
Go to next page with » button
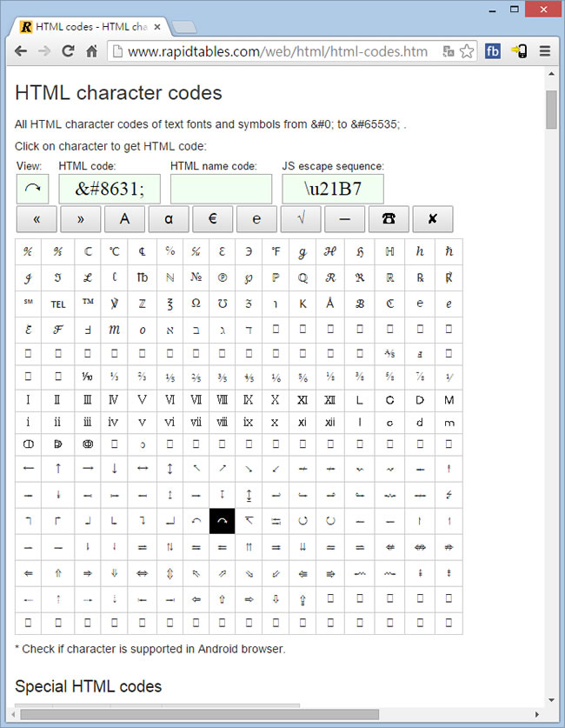click(81, 219)
